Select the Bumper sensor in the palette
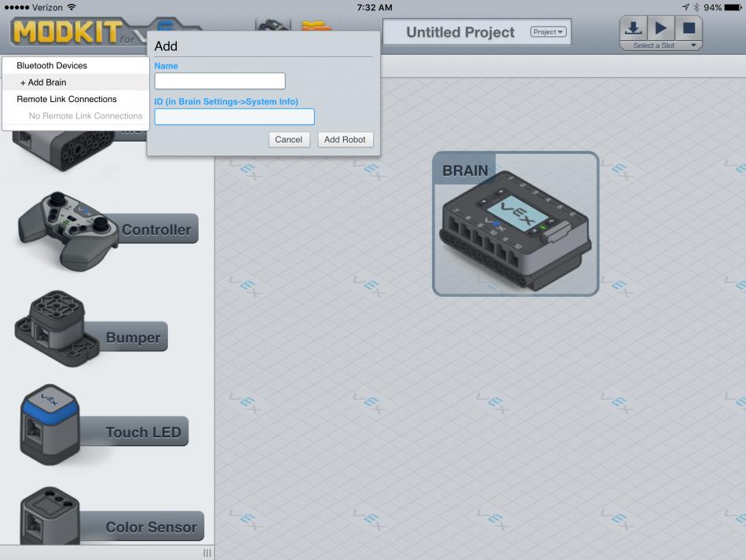 [91, 329]
